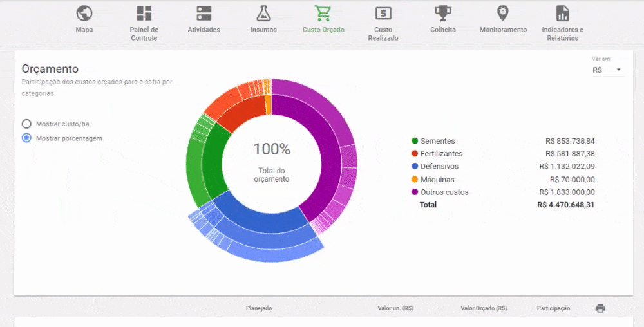
Task: Click the Defensivos legend label
Action: 439,167
